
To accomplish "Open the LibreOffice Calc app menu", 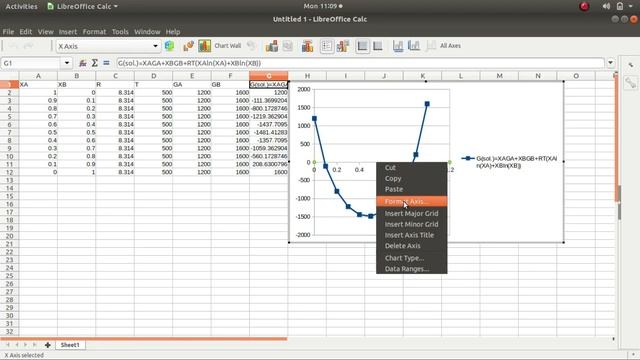I will point(82,6).
